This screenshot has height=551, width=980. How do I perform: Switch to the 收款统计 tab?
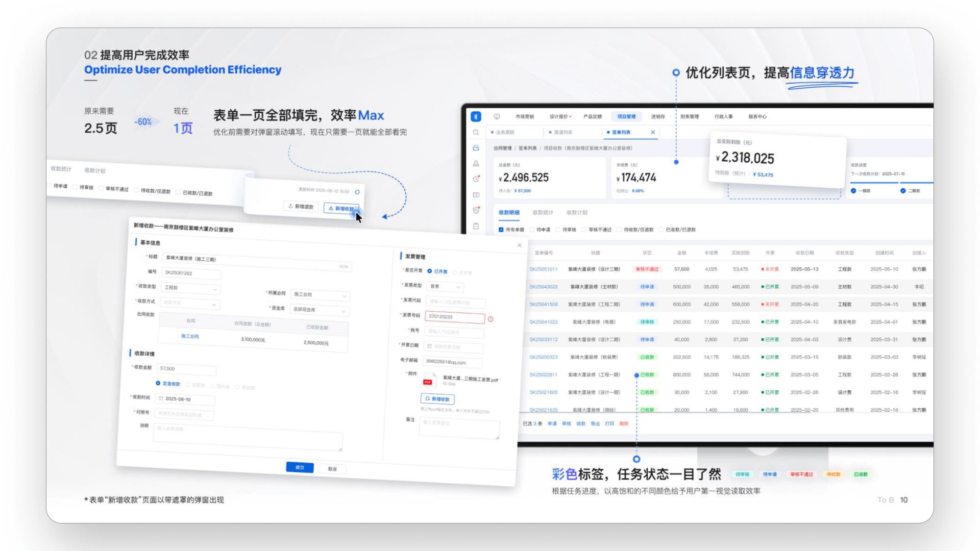tap(543, 213)
